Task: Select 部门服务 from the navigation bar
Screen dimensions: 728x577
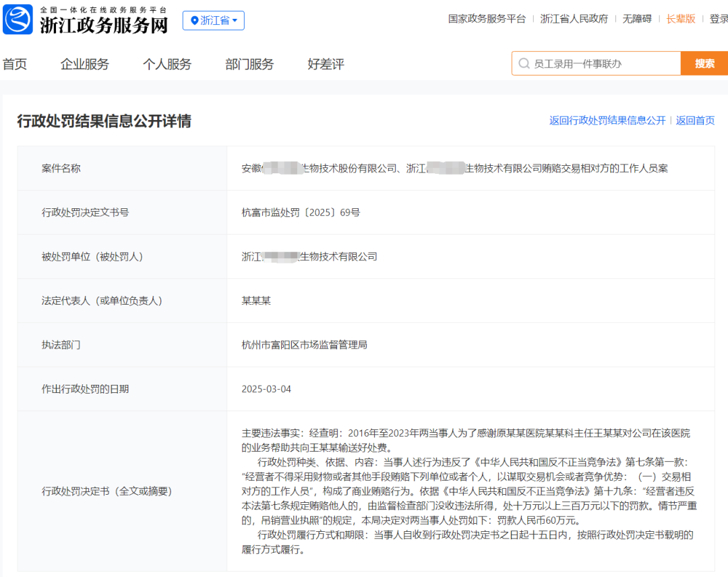Action: (x=249, y=64)
